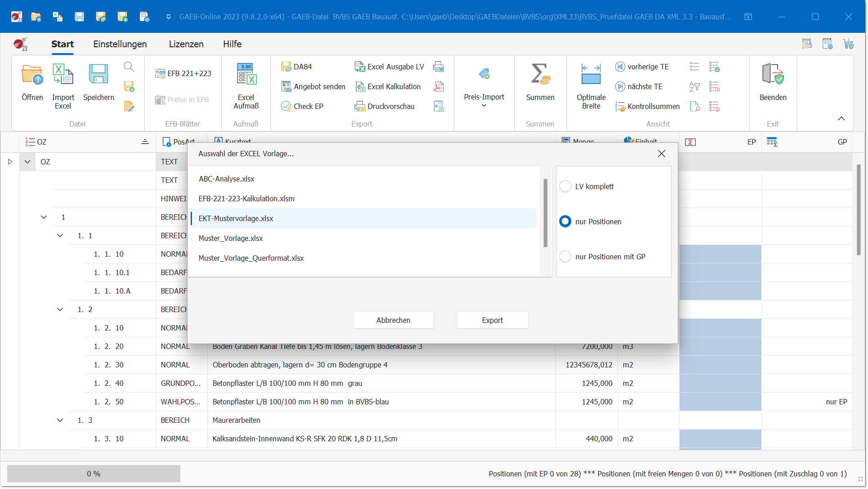This screenshot has height=489, width=868.
Task: Click the DA84 export icon
Action: pos(286,67)
